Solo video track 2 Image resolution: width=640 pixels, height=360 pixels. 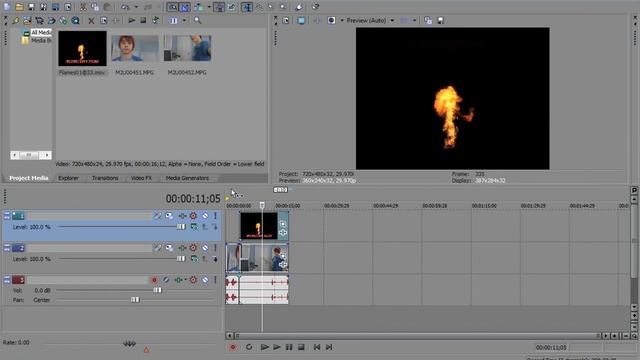point(215,248)
